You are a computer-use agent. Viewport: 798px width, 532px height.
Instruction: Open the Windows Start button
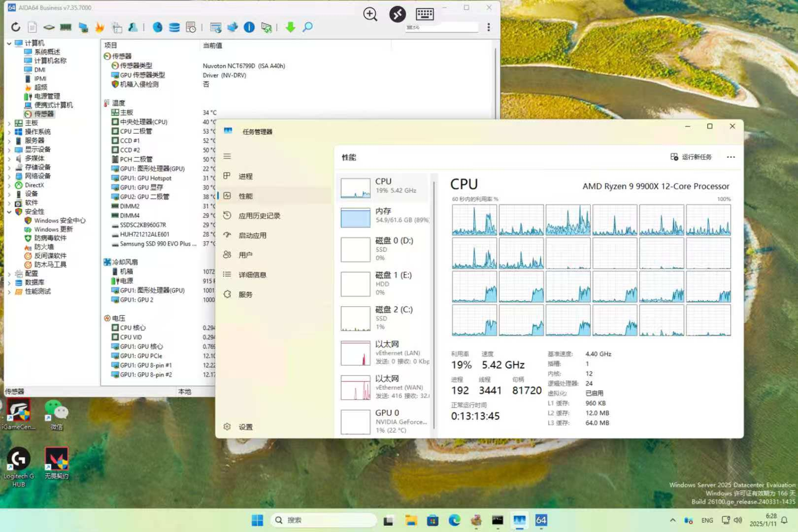pyautogui.click(x=257, y=521)
